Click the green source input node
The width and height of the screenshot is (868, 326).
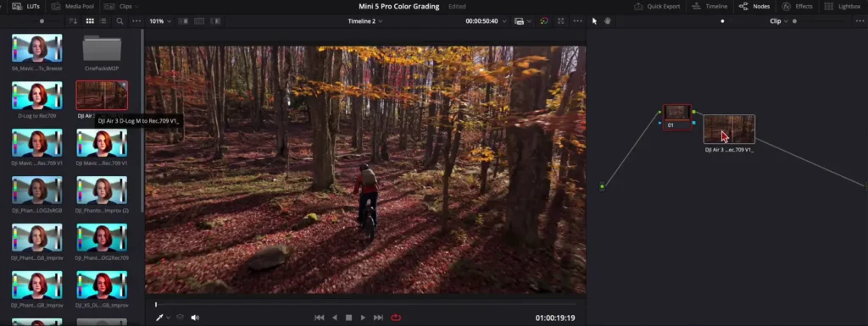[603, 186]
